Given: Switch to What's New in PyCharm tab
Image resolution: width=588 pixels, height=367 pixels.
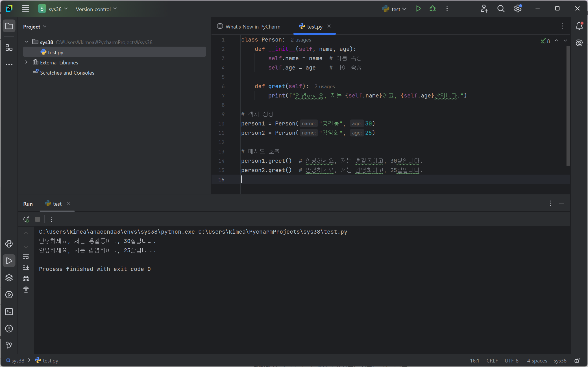Looking at the screenshot, I should coord(249,27).
